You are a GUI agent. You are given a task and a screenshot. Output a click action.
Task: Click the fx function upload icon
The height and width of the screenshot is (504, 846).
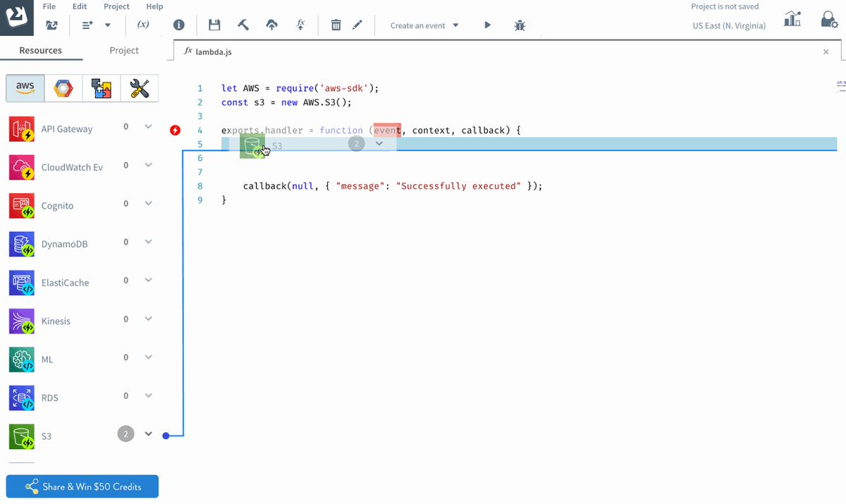300,25
